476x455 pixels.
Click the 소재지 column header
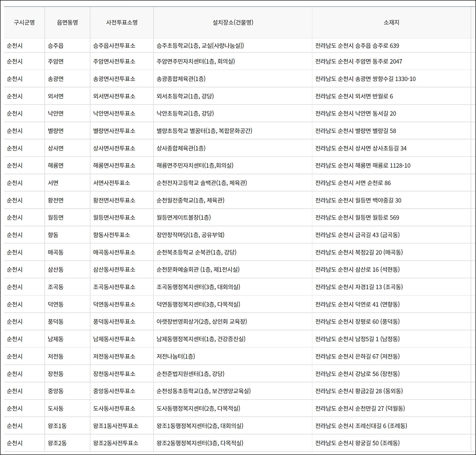pyautogui.click(x=391, y=22)
